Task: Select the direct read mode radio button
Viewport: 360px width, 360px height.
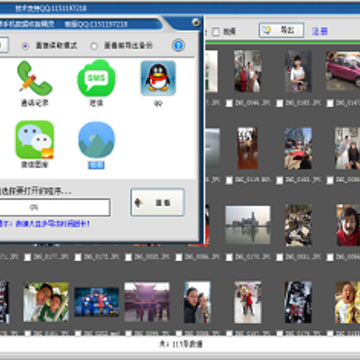Action: coord(26,46)
